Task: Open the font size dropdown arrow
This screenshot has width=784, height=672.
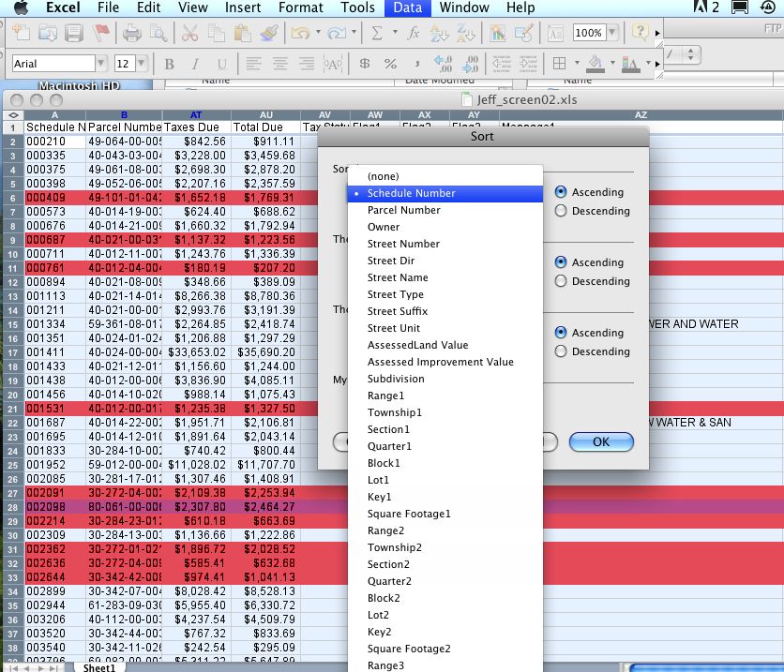Action: point(142,64)
